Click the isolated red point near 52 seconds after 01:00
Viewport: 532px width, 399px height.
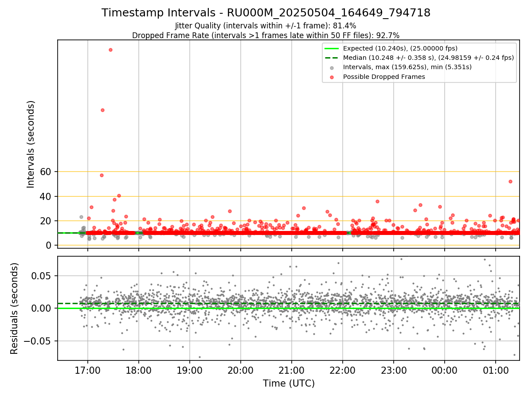click(510, 181)
